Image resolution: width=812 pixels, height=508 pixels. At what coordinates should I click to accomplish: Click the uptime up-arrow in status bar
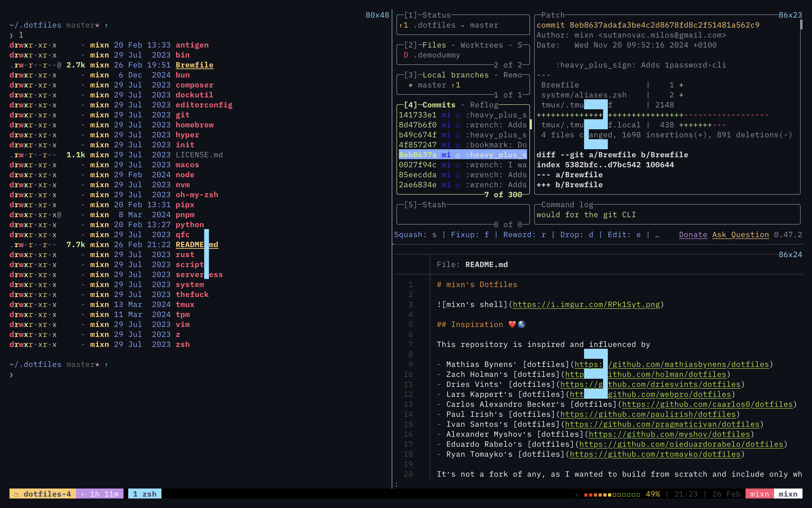[x=83, y=494]
